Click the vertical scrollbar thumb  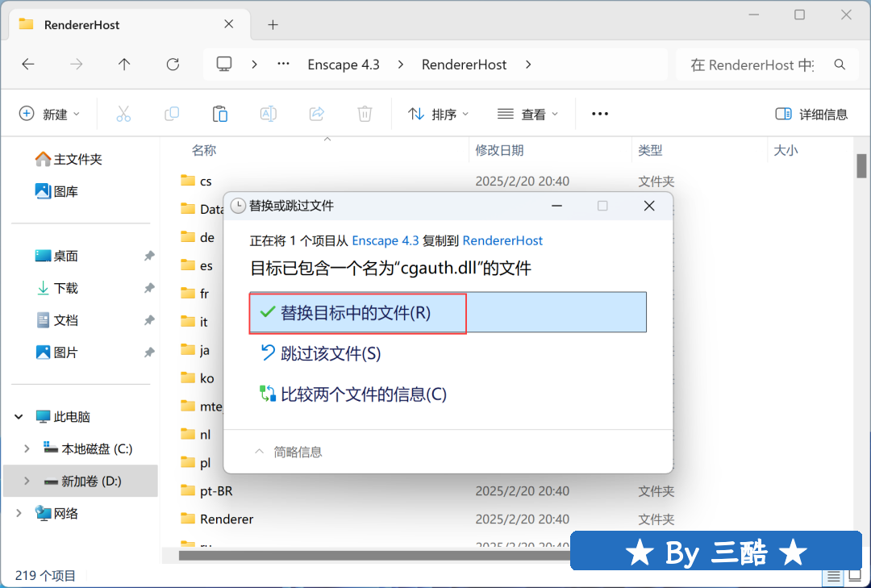click(861, 165)
